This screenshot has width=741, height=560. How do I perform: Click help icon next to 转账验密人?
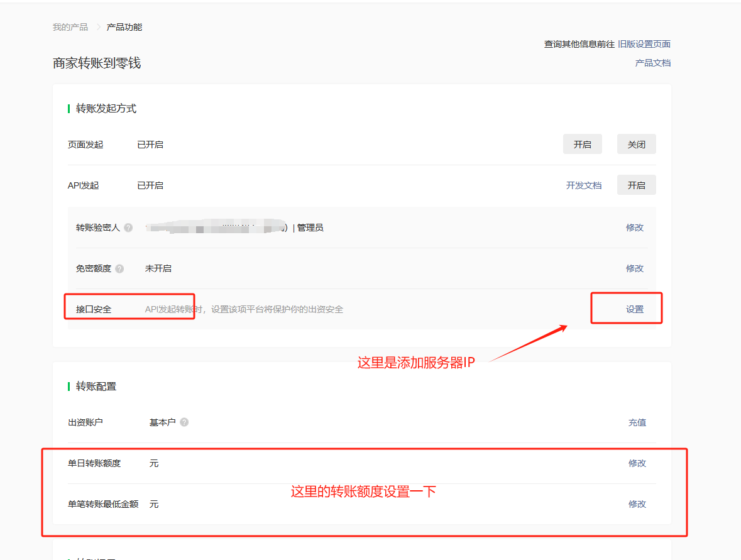(128, 228)
